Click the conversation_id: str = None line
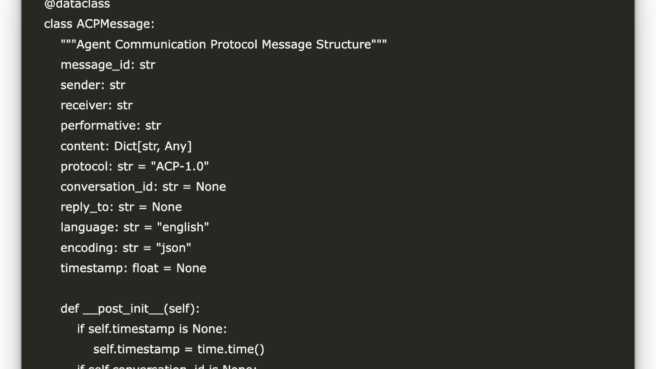 (x=143, y=187)
